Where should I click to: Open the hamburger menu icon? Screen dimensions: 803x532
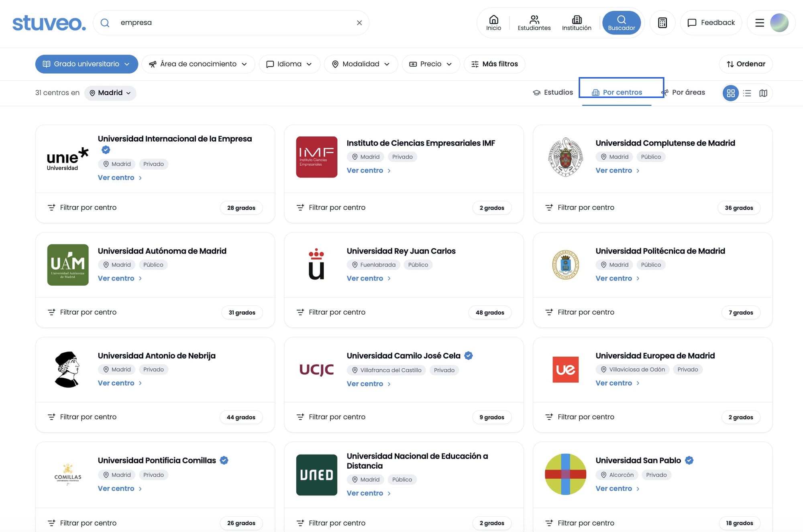(759, 23)
